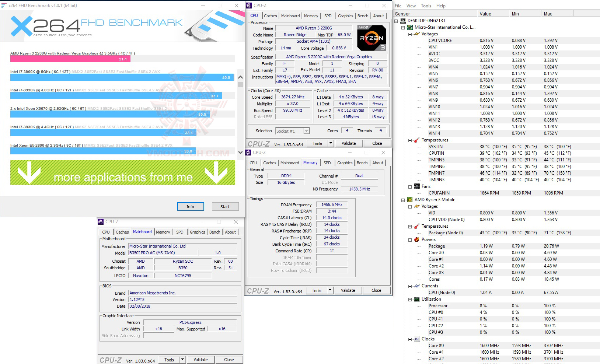Collapse the Micro-Star International node
600x364 pixels.
tap(403, 27)
